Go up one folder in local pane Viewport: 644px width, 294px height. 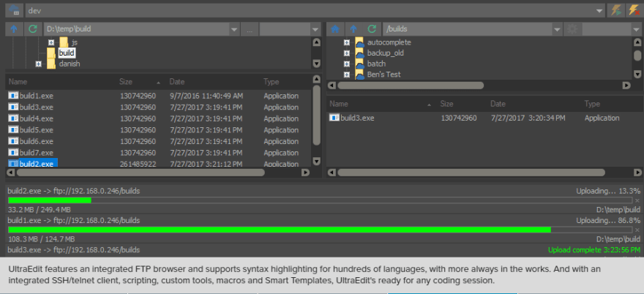[x=14, y=29]
